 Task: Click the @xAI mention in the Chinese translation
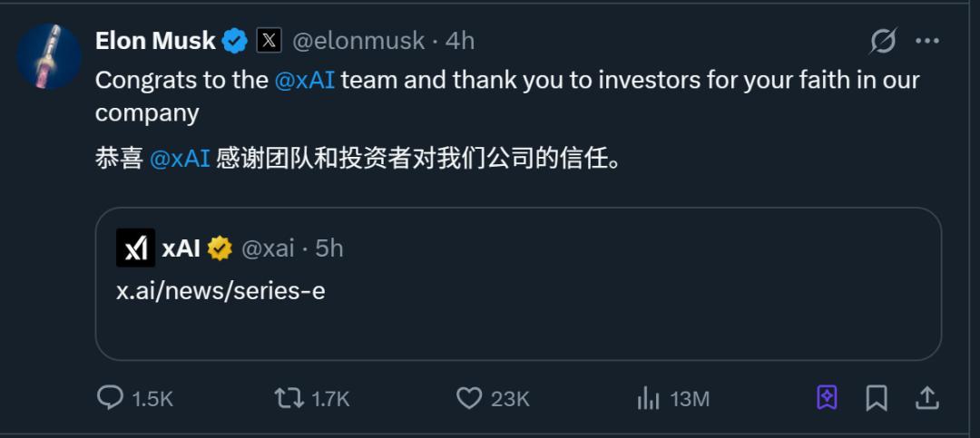point(180,159)
